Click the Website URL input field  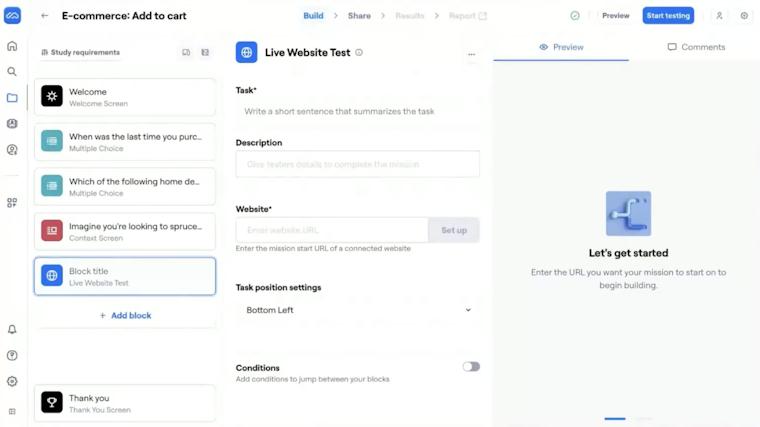332,230
